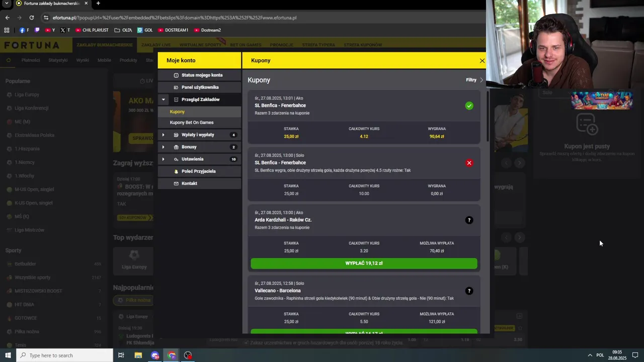
Task: Click the 121,00 zł possible payout value
Action: coord(437,322)
